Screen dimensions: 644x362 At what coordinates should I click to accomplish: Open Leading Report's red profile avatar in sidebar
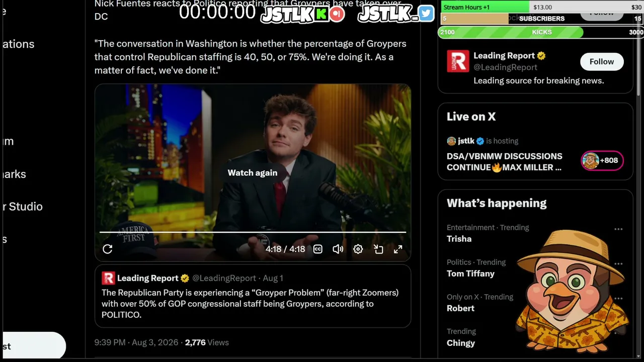tap(458, 61)
